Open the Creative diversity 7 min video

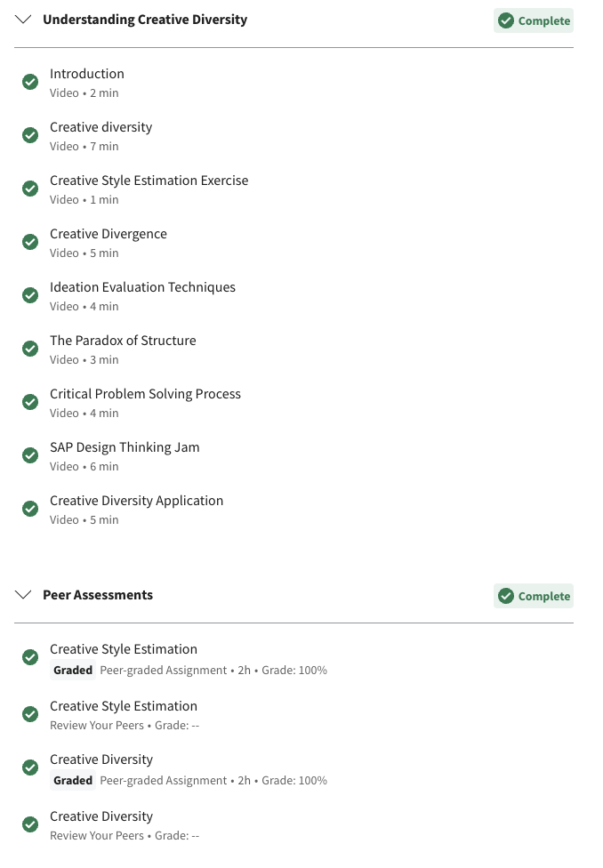[x=100, y=127]
